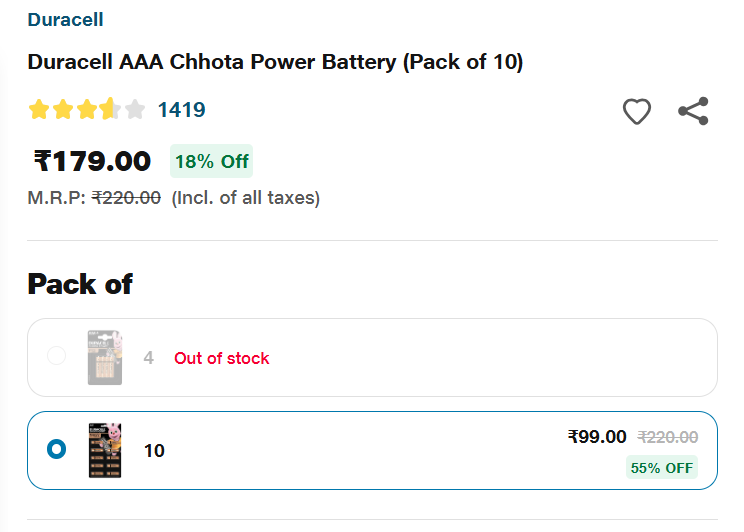Screen dimensions: 744x532
Task: Click the Incl. of all taxes note
Action: pyautogui.click(x=246, y=198)
